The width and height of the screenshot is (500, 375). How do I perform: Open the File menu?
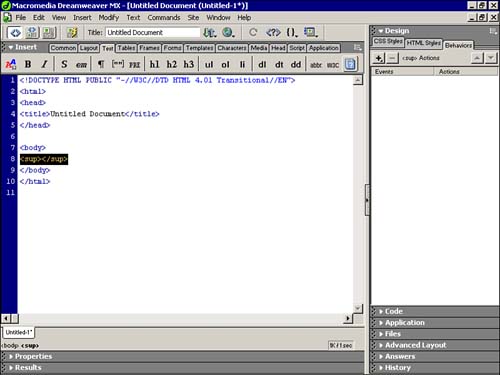click(21, 18)
